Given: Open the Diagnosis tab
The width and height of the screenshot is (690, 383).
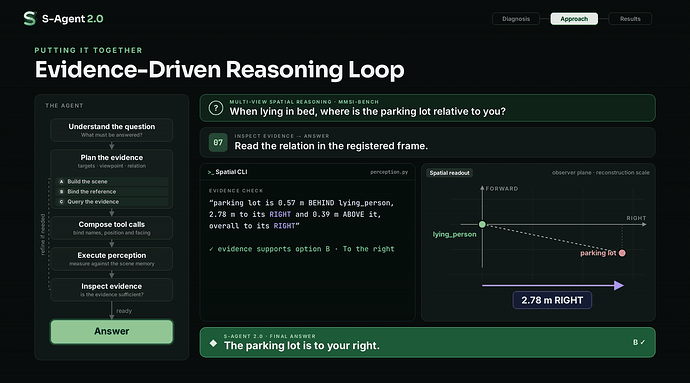Looking at the screenshot, I should pos(516,19).
